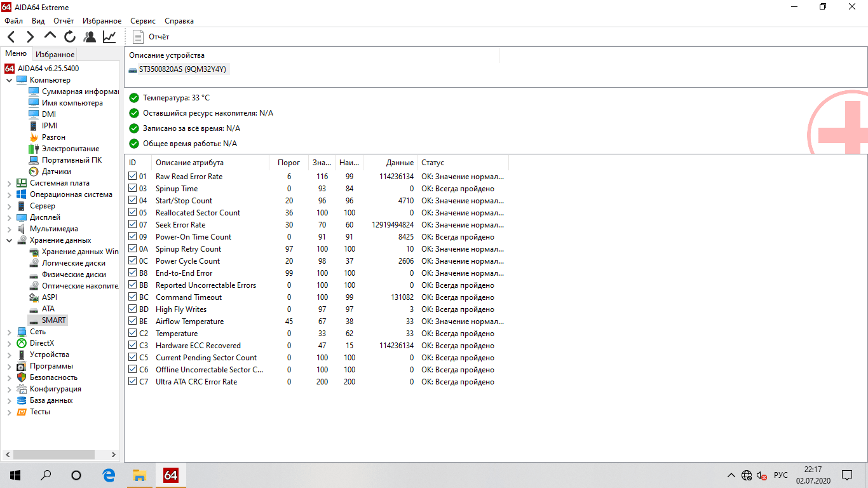Screen dimensions: 868x488
Task: Open the graph chart toolbar icon
Action: tap(109, 37)
